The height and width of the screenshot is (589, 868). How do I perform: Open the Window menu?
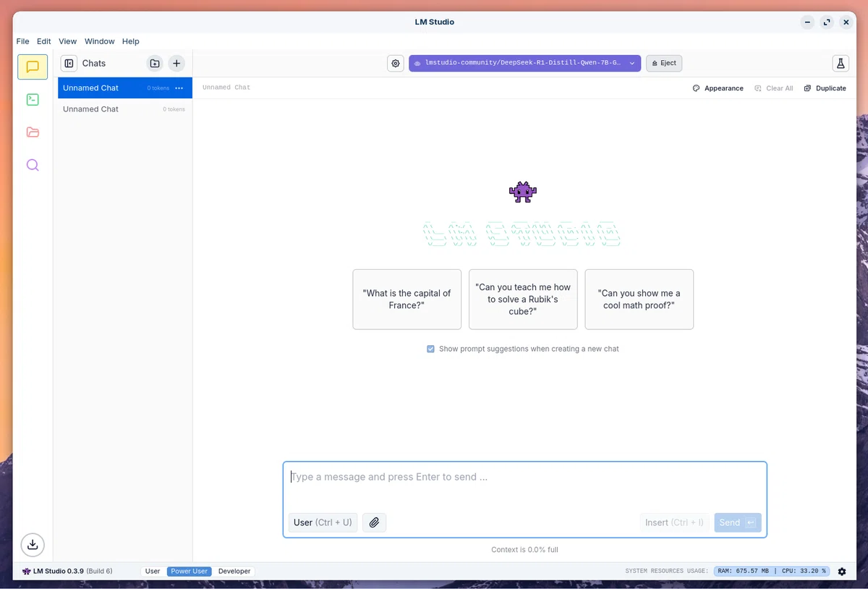pos(100,41)
